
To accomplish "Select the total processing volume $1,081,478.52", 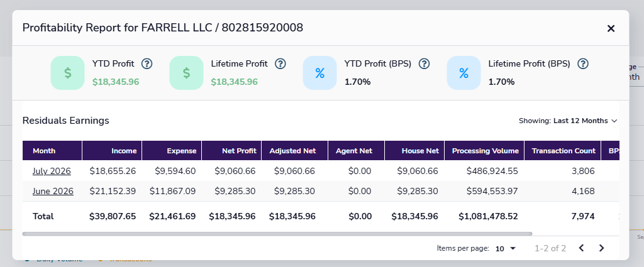I will click(488, 216).
